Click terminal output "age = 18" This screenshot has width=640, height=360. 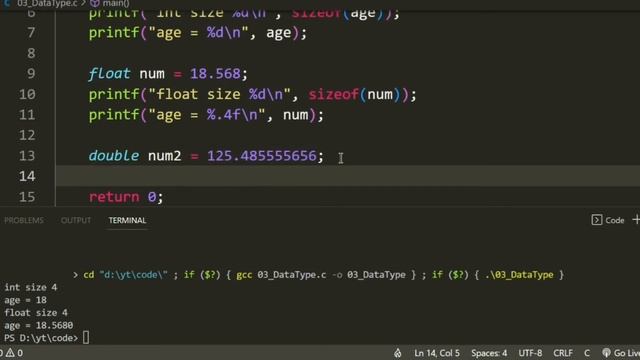(25, 300)
